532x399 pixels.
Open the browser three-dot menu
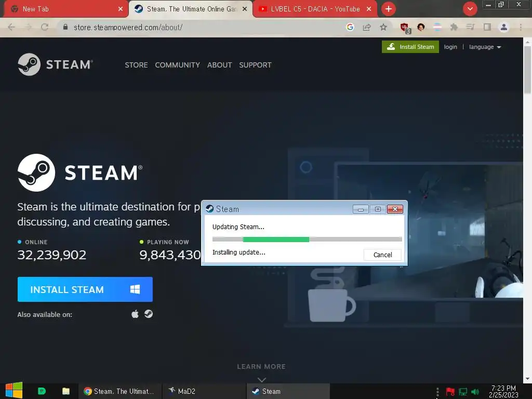click(x=521, y=27)
